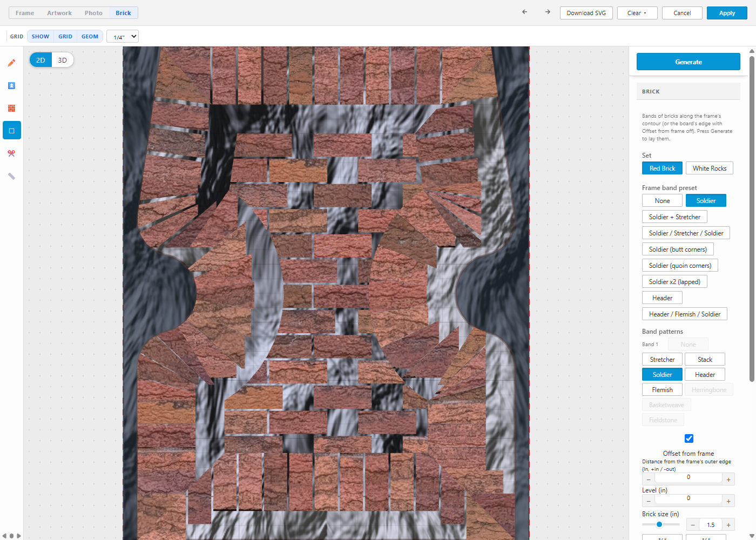Screen dimensions: 756x540
Task: Open the Frame tab
Action: tap(25, 13)
